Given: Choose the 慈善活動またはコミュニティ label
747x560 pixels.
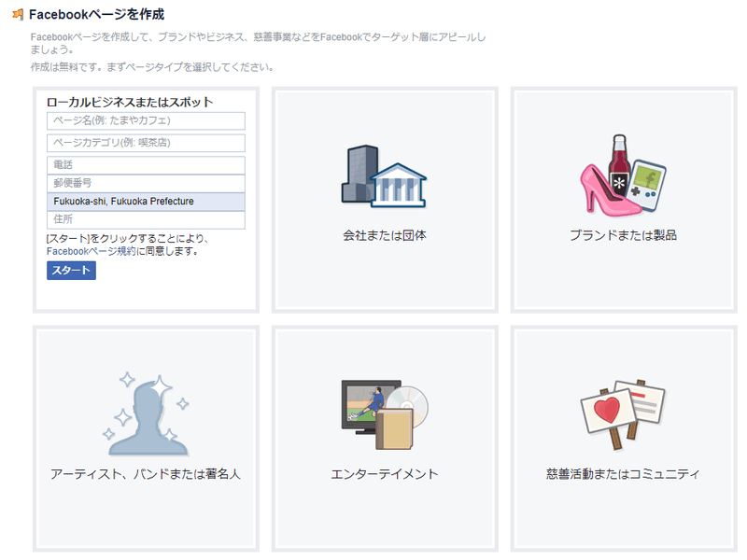Looking at the screenshot, I should click(x=623, y=474).
